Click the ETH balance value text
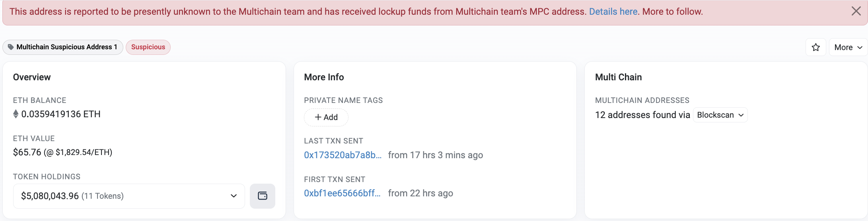 click(x=61, y=114)
